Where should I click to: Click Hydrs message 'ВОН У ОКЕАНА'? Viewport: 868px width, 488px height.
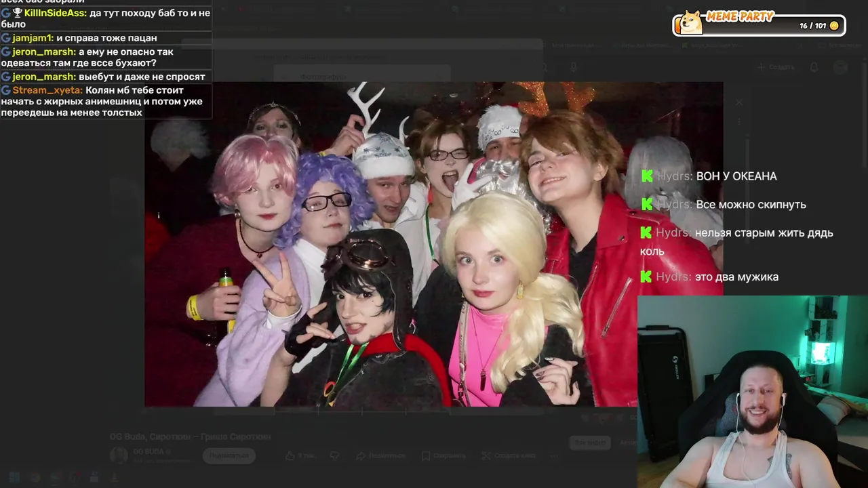tap(736, 176)
